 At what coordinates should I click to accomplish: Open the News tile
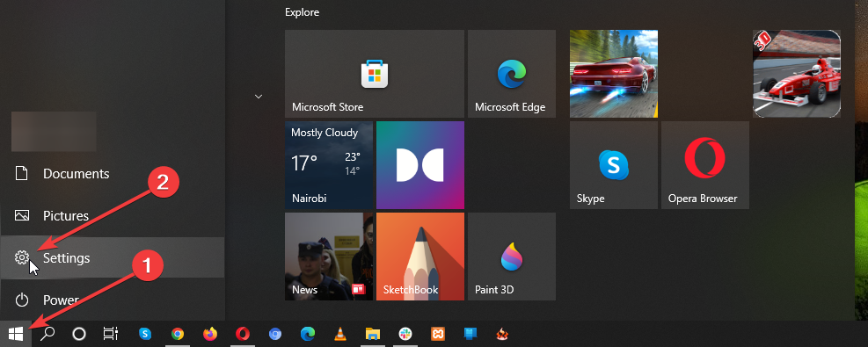[329, 257]
